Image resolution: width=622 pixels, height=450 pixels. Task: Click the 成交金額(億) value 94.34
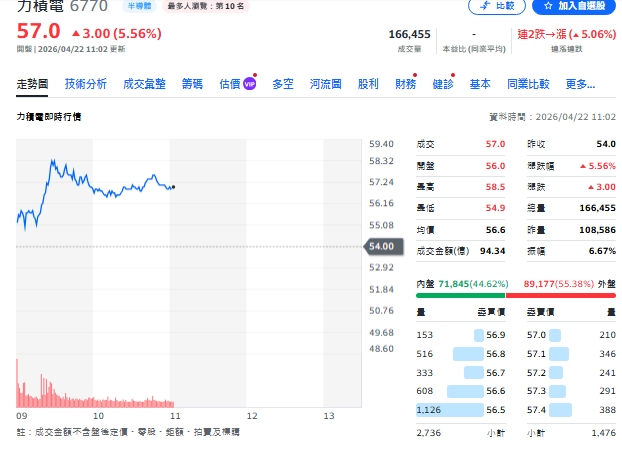tap(492, 251)
